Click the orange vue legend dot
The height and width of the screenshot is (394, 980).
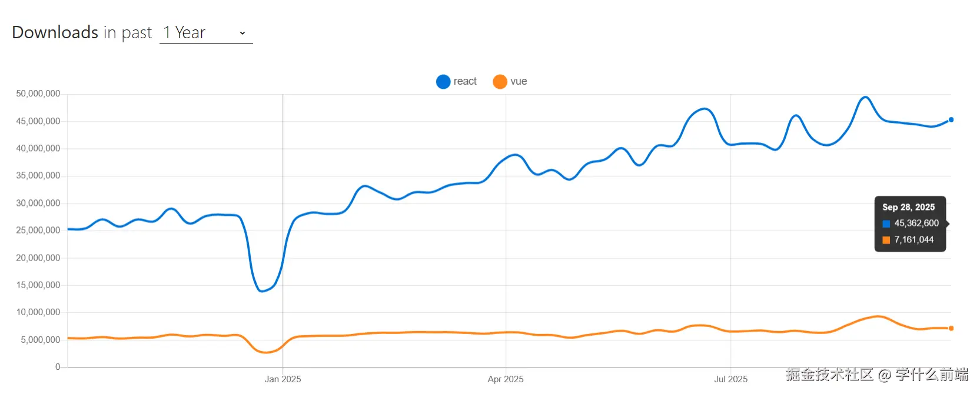tap(499, 81)
